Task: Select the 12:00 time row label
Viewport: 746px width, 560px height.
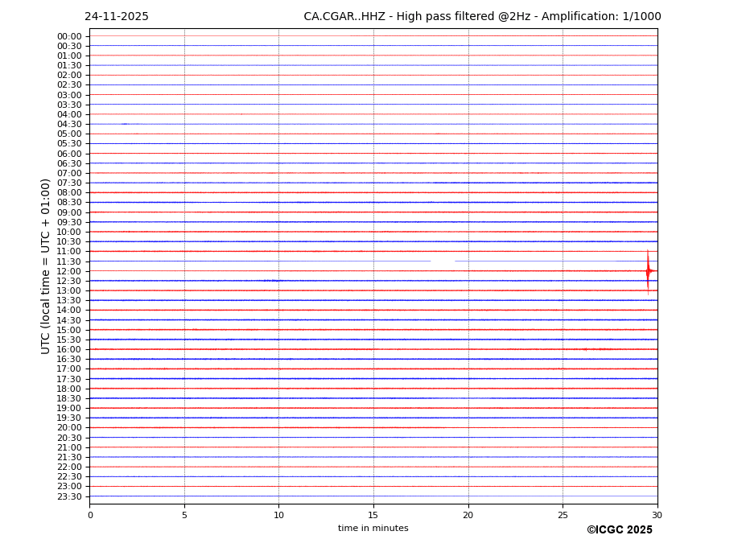Action: pyautogui.click(x=69, y=271)
